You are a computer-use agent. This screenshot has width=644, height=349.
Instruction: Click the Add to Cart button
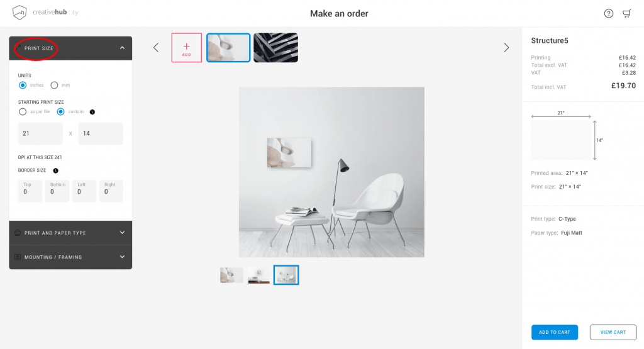click(x=555, y=332)
